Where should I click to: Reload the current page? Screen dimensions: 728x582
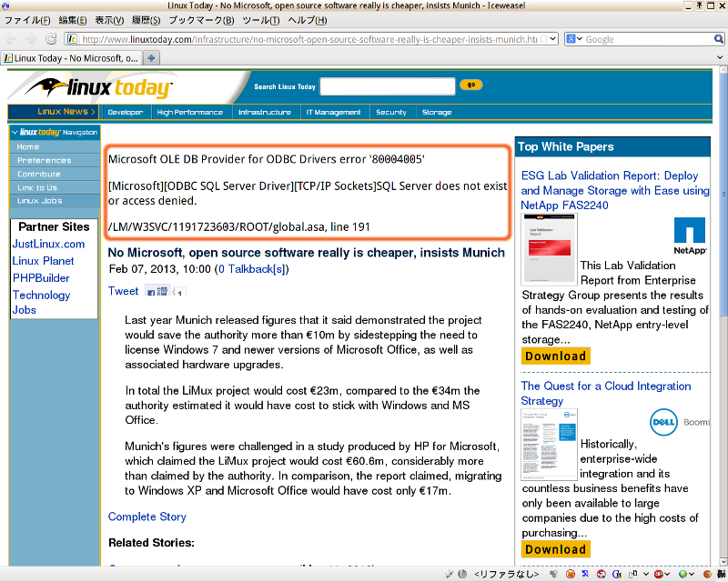pyautogui.click(x=51, y=39)
